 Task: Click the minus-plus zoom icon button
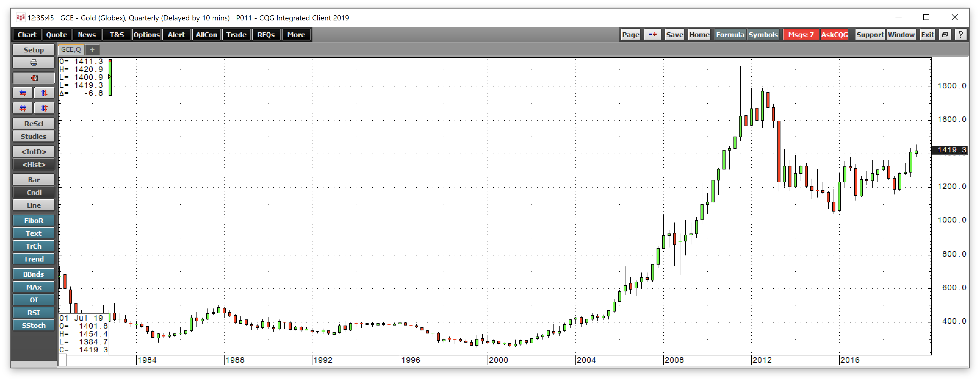tap(652, 35)
